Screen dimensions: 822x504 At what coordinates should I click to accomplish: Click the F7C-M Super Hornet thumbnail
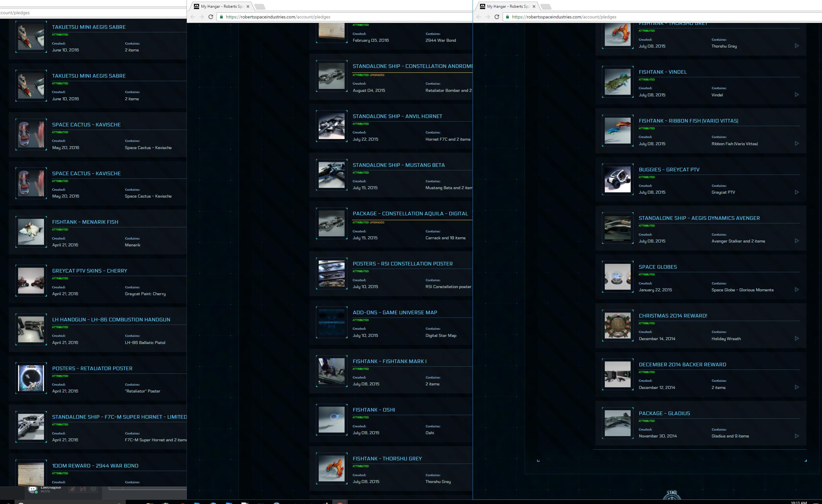31,427
